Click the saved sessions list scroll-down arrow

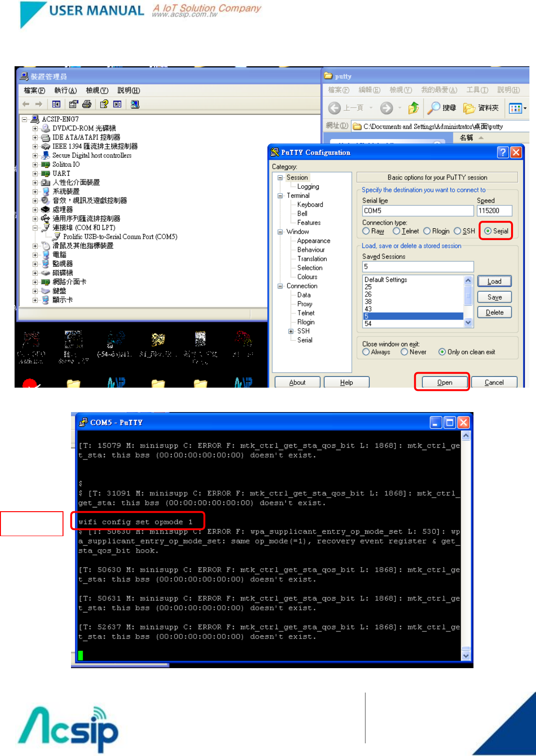pyautogui.click(x=468, y=323)
